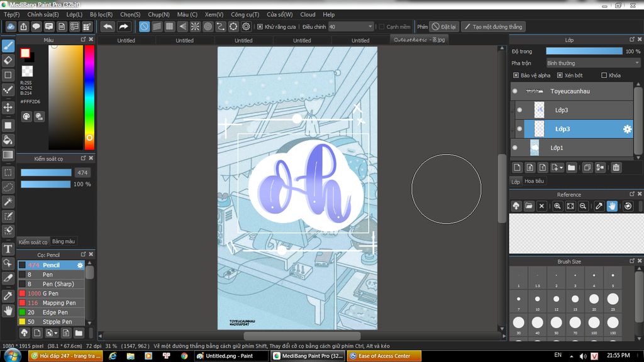Select the Eraser tool

coord(8,60)
